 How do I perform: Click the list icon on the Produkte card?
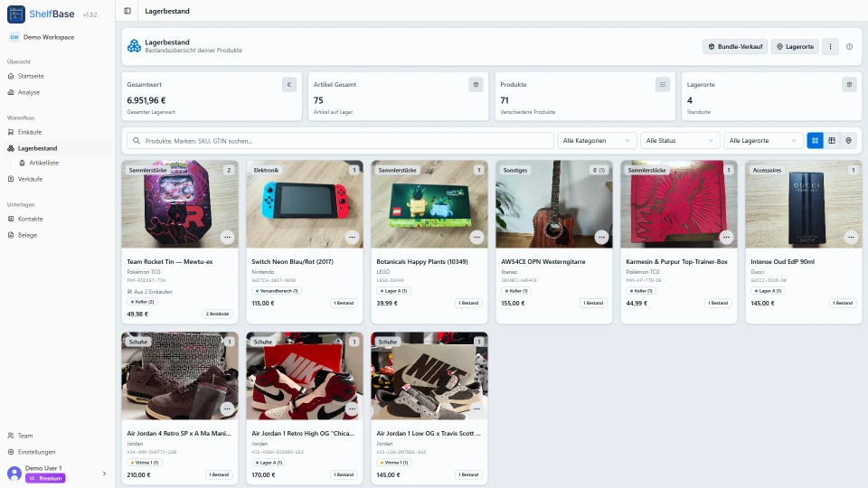coord(662,85)
